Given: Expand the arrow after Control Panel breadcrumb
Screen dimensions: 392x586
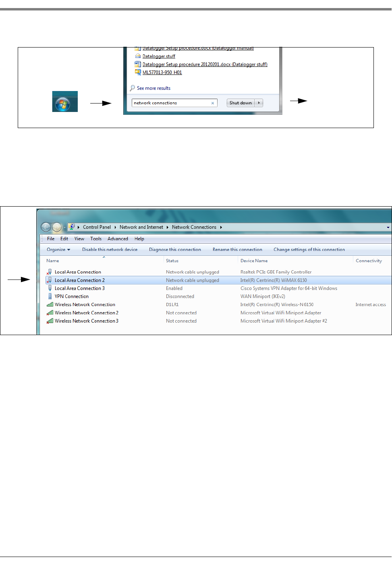Looking at the screenshot, I should (115, 227).
